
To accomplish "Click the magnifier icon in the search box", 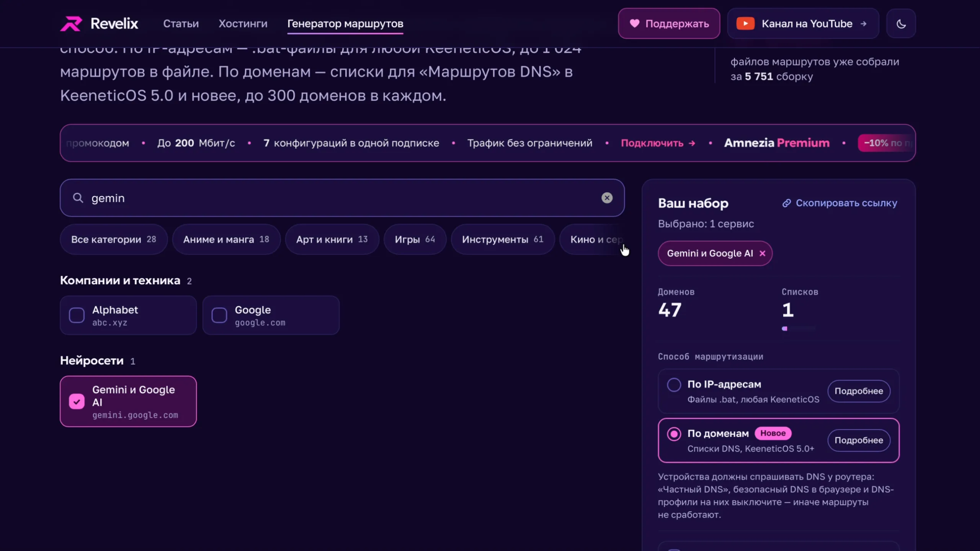I will pyautogui.click(x=78, y=198).
